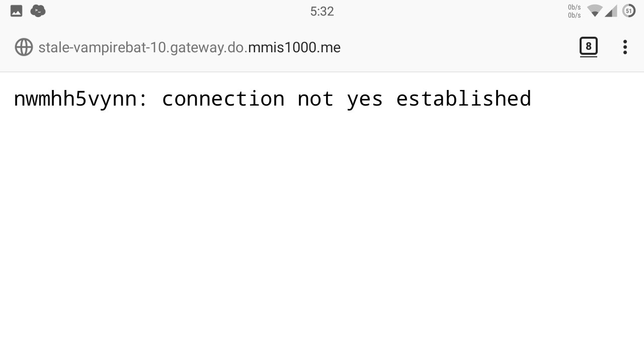The width and height of the screenshot is (644, 362).
Task: Click the nwmhh5vynn identifier text
Action: (75, 99)
